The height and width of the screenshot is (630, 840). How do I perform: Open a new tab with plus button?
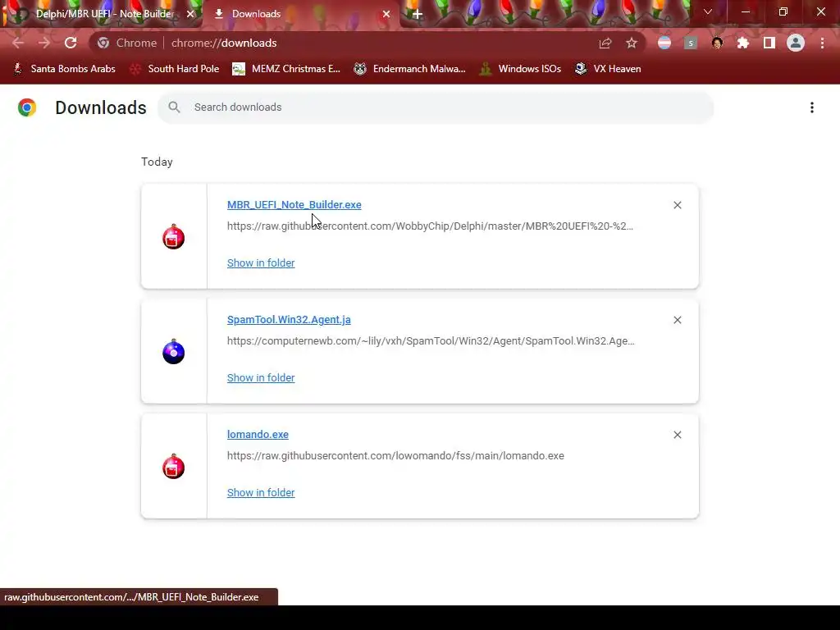[418, 14]
